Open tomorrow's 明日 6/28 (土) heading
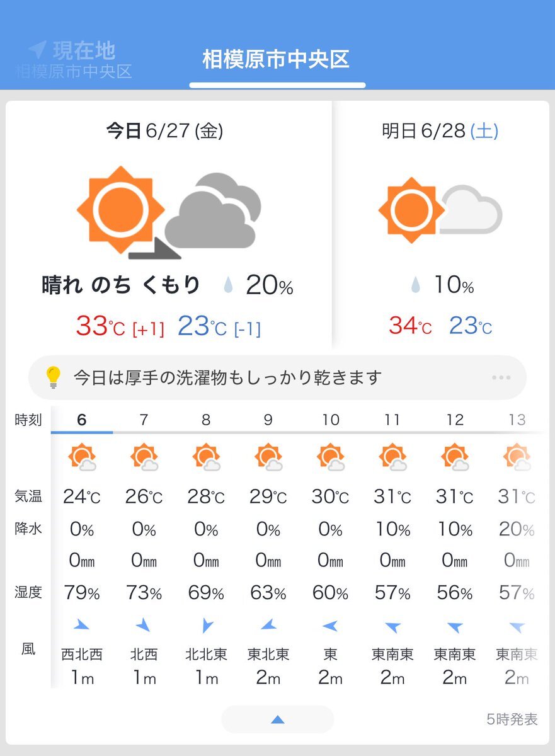This screenshot has height=756, width=555. pos(440,131)
